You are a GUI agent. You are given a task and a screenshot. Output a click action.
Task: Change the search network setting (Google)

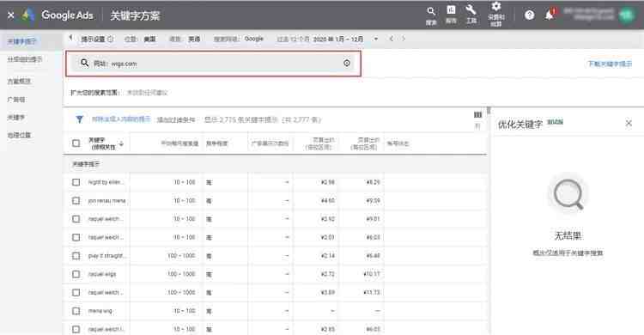[254, 39]
